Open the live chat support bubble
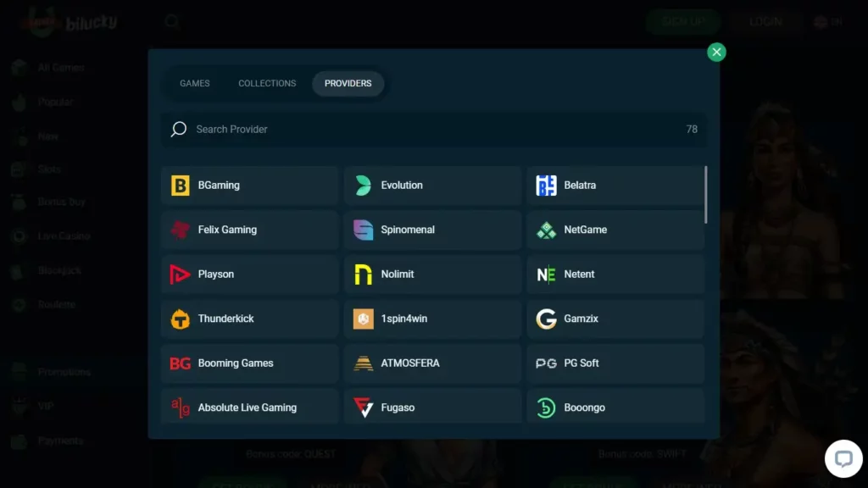Image resolution: width=868 pixels, height=488 pixels. tap(843, 458)
